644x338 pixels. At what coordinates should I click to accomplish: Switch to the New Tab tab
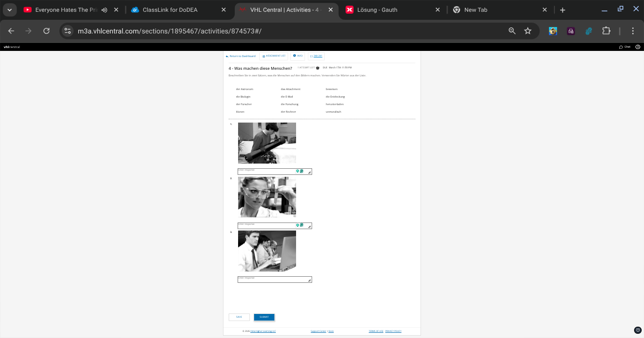coord(494,10)
